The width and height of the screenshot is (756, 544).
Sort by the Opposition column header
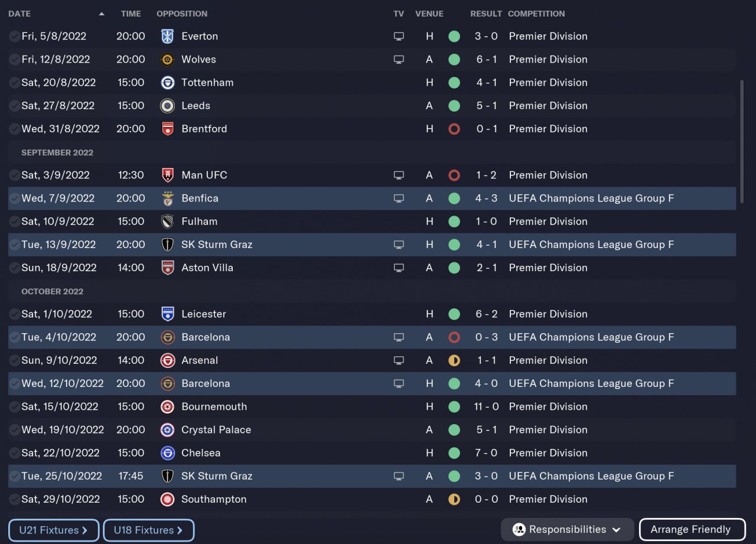tap(182, 14)
